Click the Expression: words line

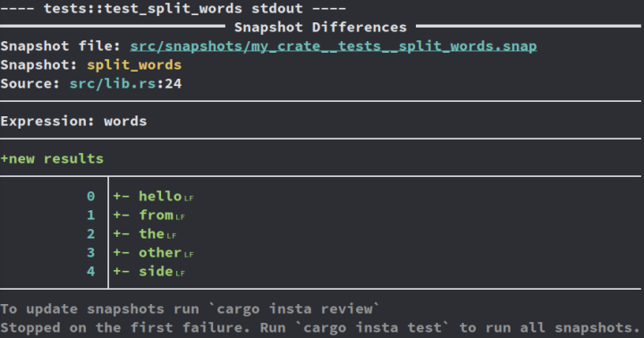click(73, 121)
